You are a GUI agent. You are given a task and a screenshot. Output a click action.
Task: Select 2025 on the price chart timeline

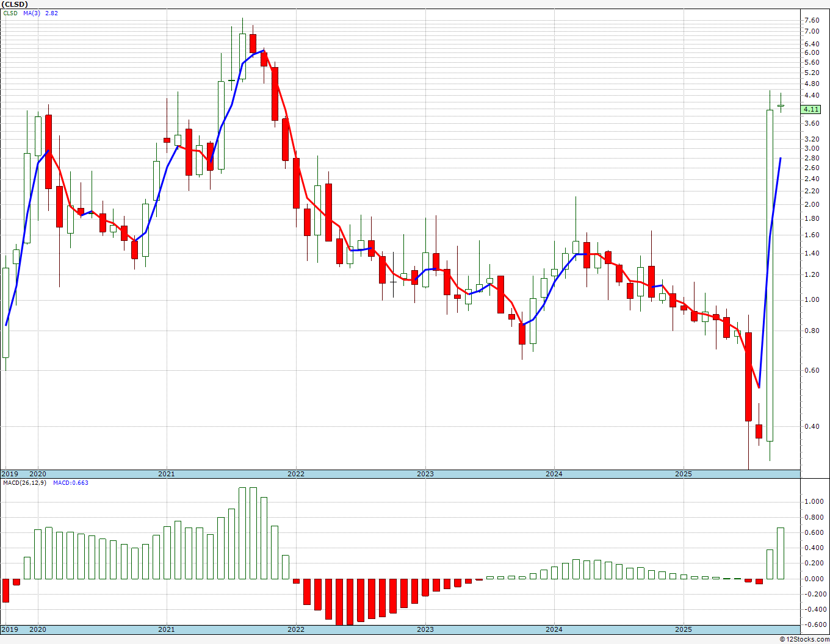[x=684, y=474]
